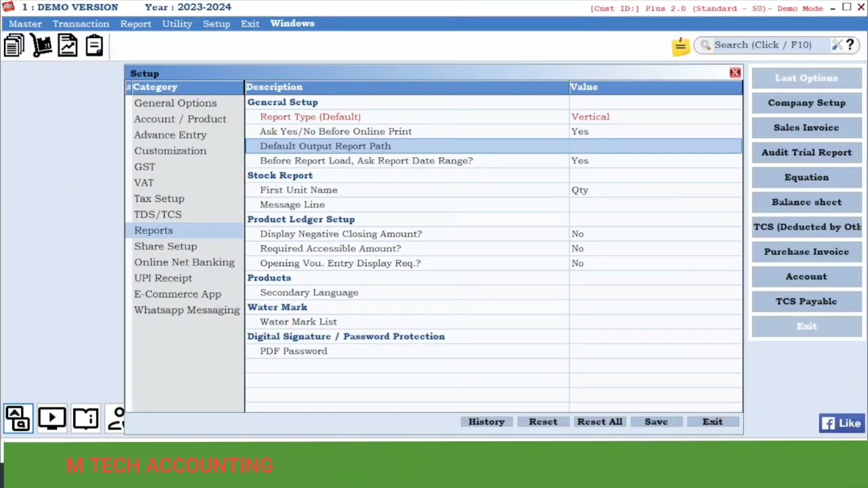Select Reports category
This screenshot has height=488, width=868.
[153, 230]
